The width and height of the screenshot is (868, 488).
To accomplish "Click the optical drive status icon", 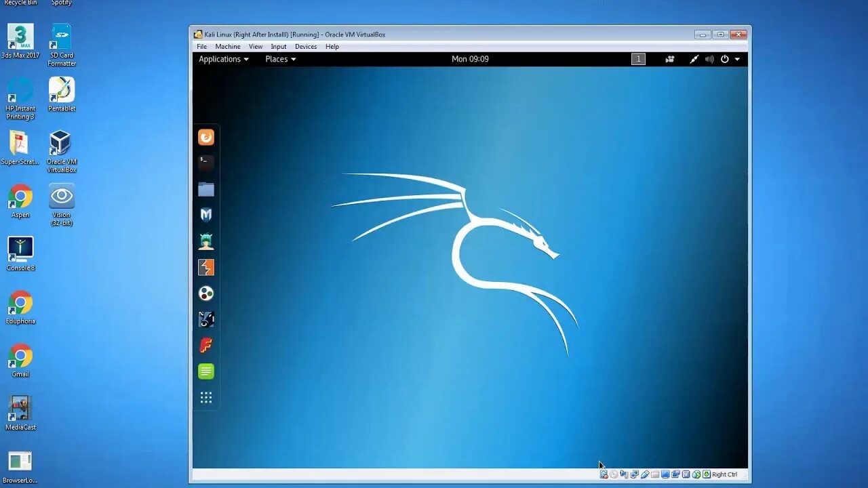I will click(614, 474).
